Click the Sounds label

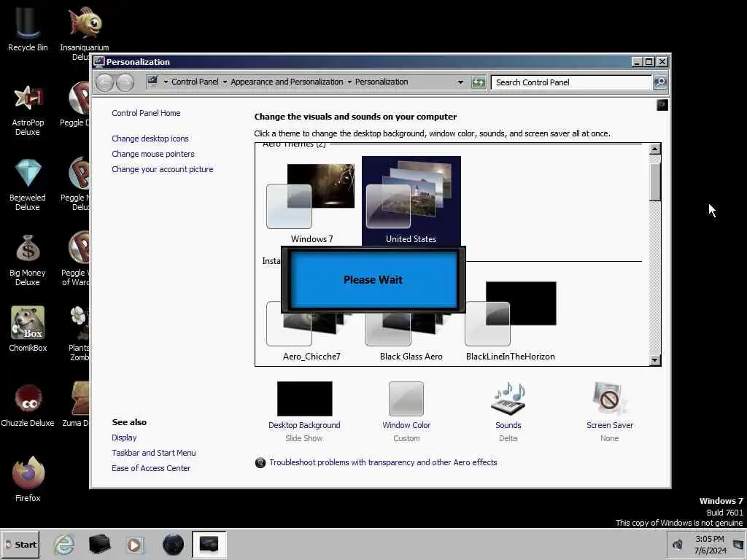pos(508,425)
